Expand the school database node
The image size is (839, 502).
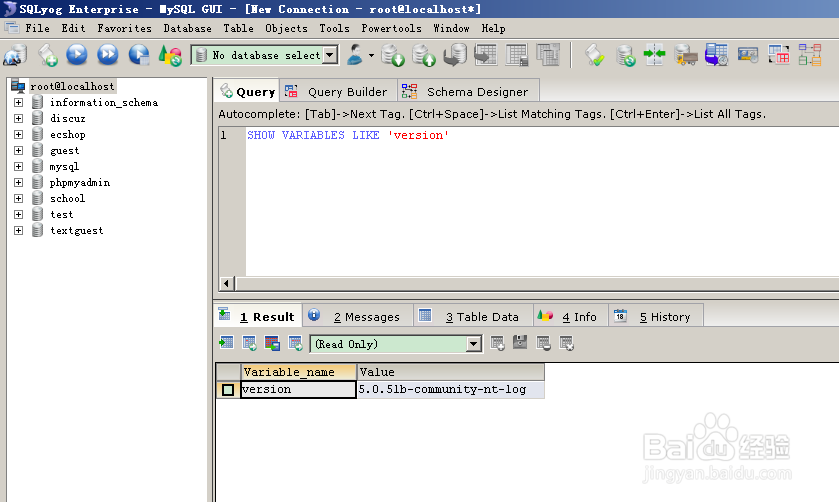[x=19, y=199]
